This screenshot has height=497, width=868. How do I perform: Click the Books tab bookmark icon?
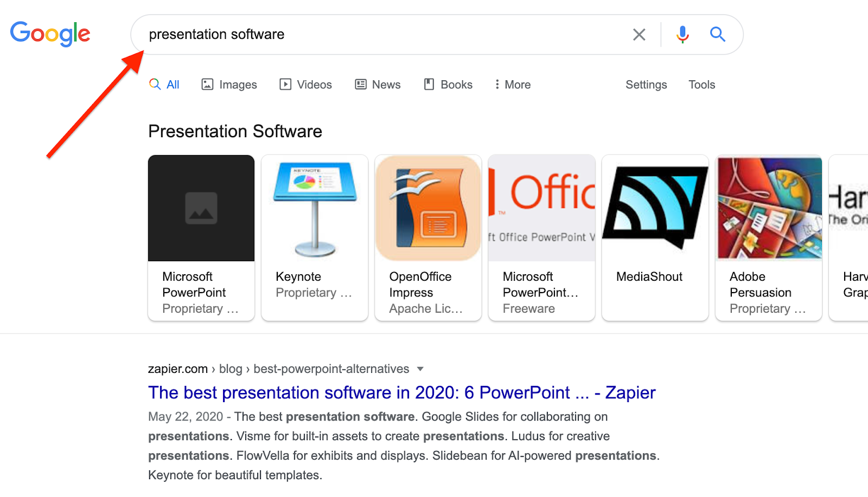click(429, 84)
